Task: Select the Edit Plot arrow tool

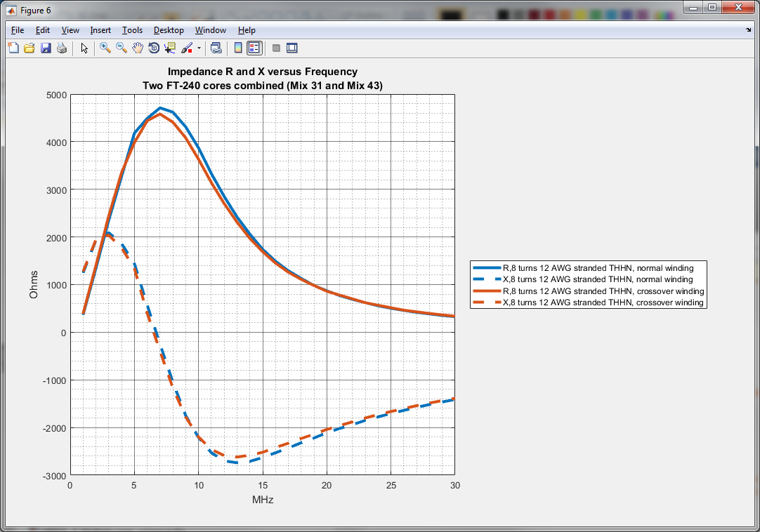Action: [x=84, y=48]
